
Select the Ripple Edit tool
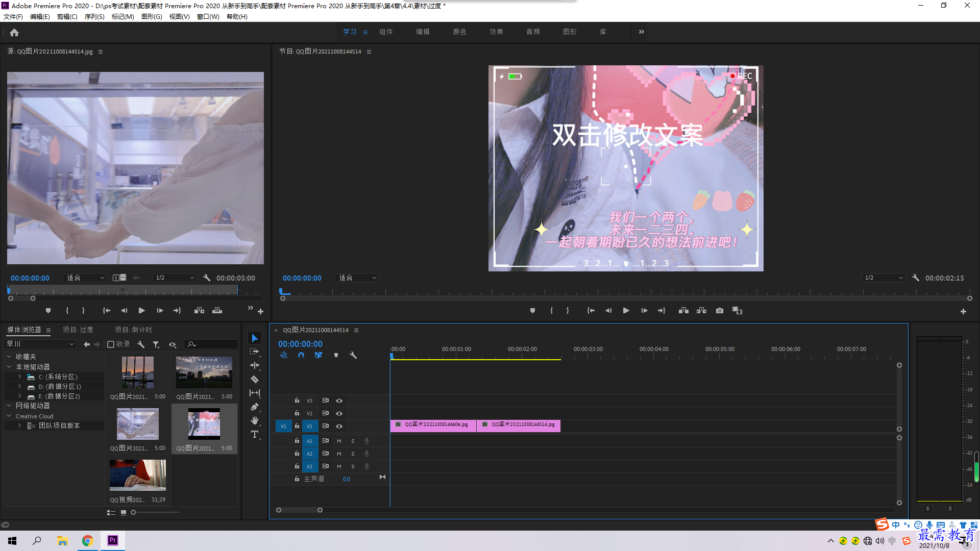[255, 365]
